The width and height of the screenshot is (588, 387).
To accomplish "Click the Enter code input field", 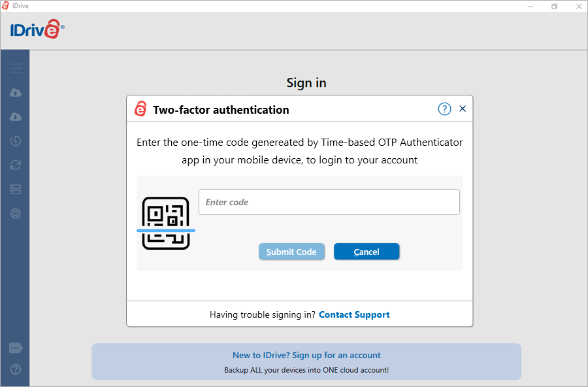I will [329, 202].
